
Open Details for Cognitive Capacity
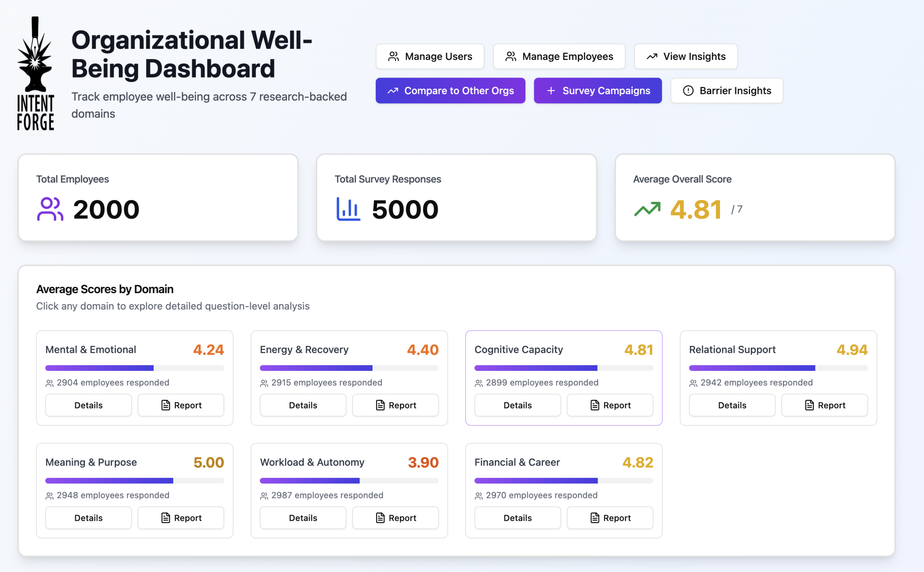(517, 405)
